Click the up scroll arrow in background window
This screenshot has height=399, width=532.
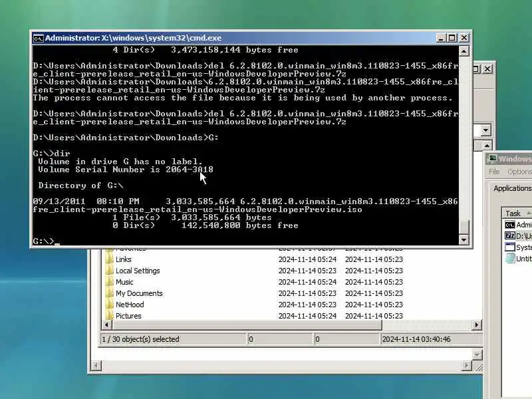click(487, 146)
